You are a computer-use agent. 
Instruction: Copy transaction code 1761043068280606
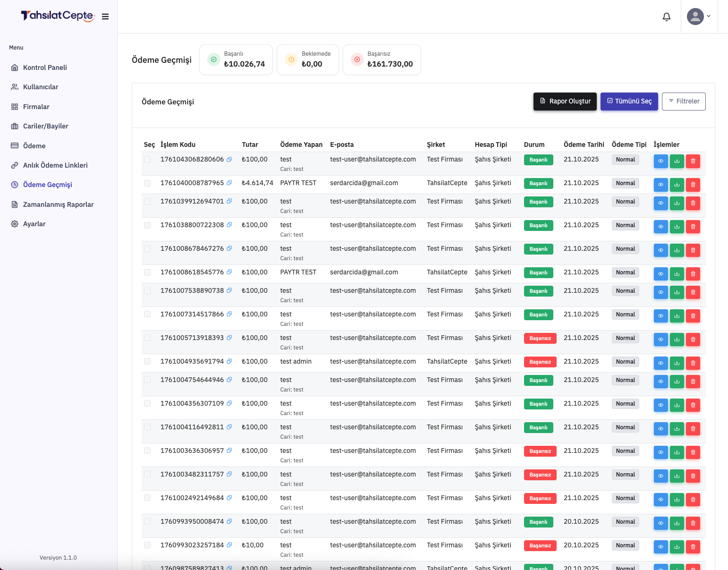(x=229, y=160)
